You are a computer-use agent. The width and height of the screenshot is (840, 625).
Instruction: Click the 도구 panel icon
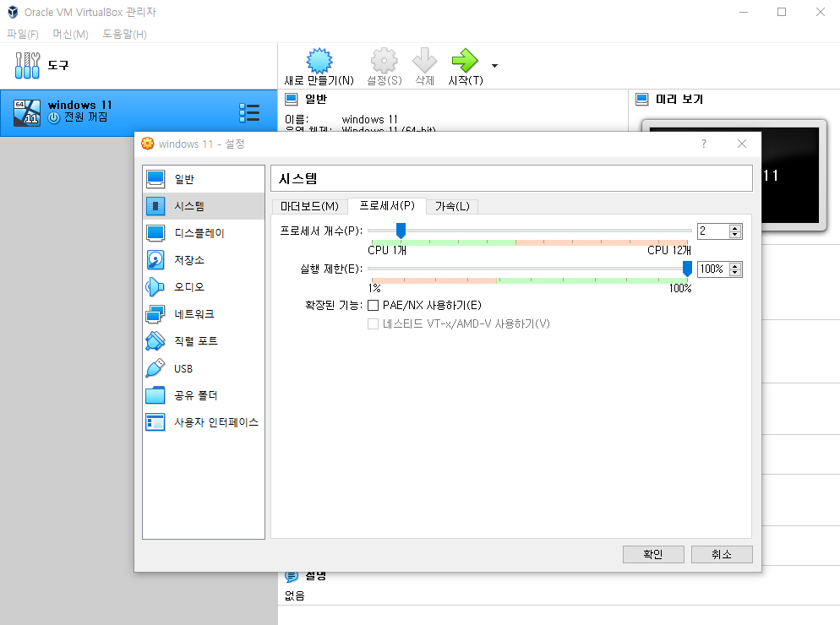pos(26,65)
